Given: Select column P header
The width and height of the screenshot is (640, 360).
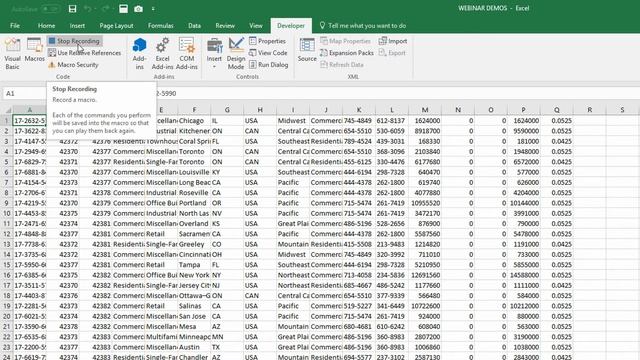Looking at the screenshot, I should (524, 110).
